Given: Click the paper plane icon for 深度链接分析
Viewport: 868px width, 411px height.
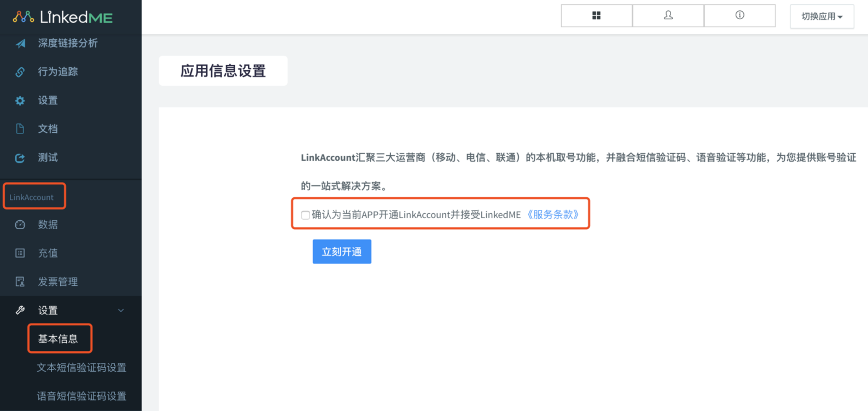Looking at the screenshot, I should [20, 43].
